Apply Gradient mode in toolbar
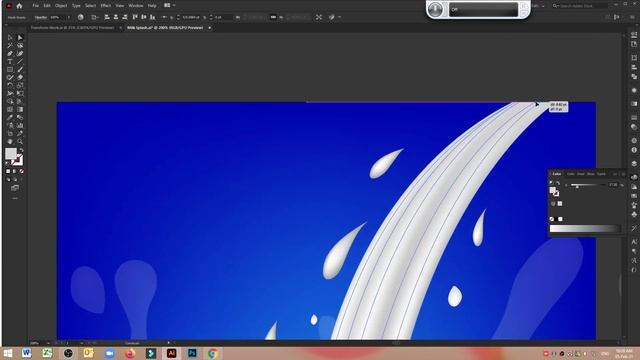The image size is (640, 360). [x=15, y=171]
